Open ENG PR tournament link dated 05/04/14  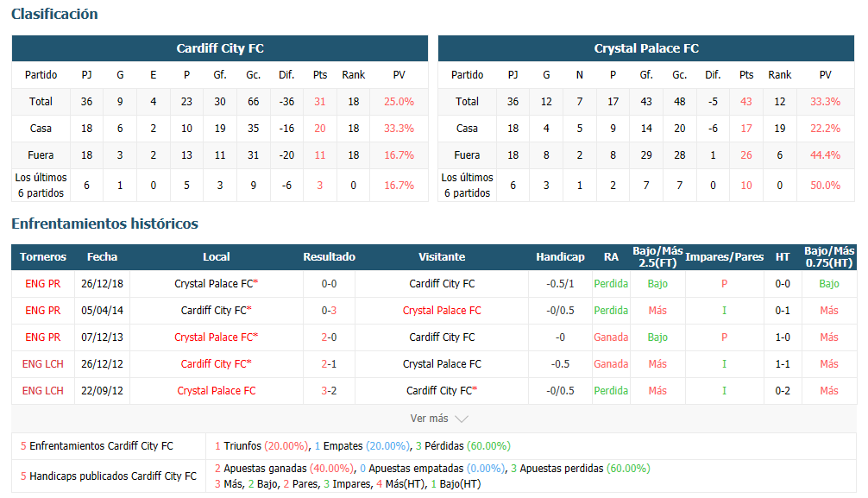[42, 310]
